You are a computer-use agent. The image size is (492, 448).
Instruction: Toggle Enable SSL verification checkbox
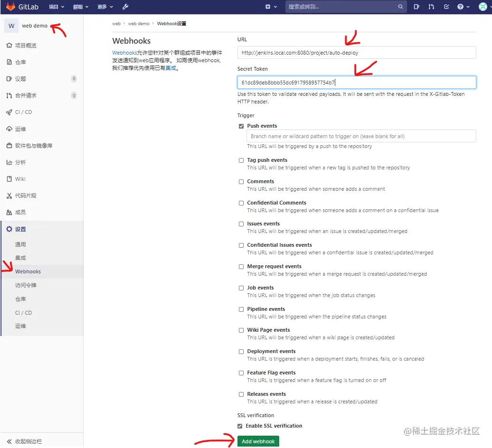[x=240, y=426]
